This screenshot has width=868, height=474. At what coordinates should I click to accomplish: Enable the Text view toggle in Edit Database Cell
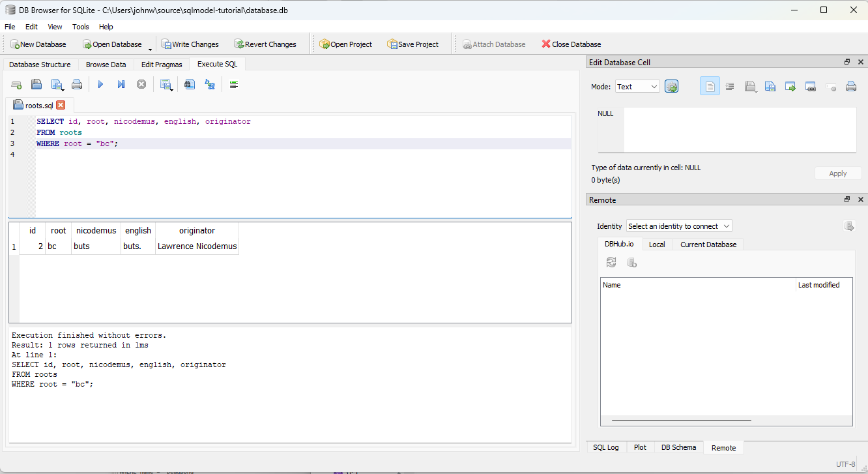710,86
